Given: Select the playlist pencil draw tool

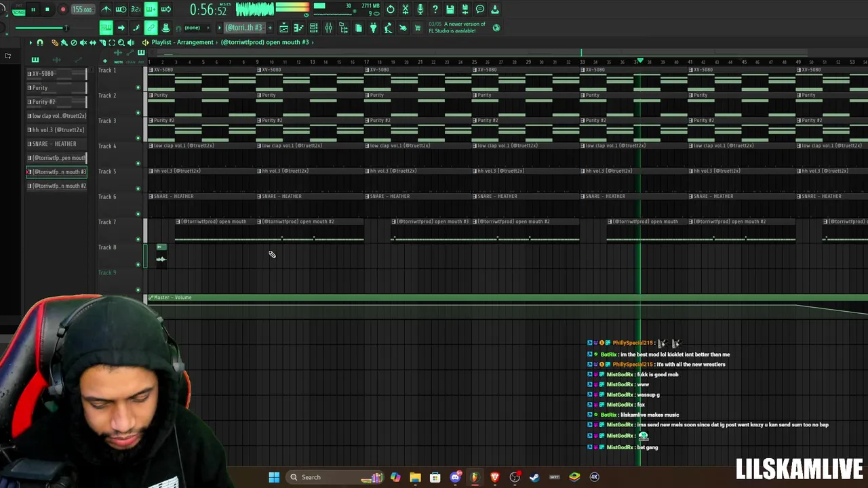Looking at the screenshot, I should [x=55, y=43].
